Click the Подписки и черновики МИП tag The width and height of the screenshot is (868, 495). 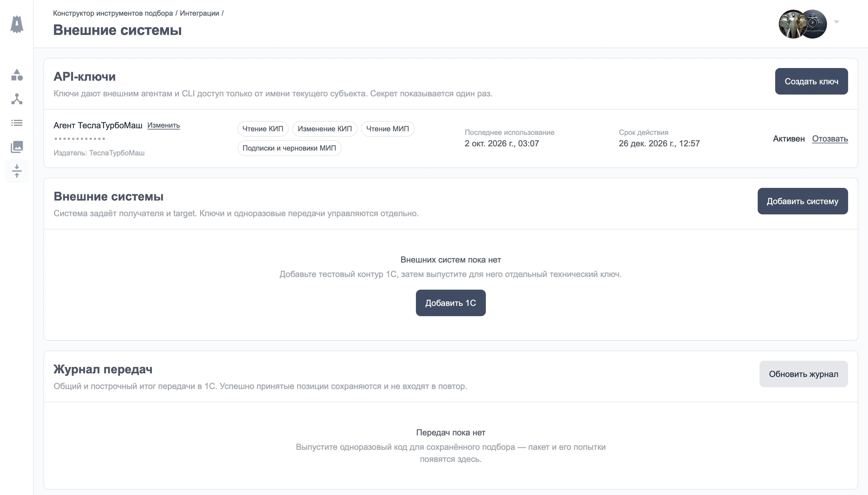coord(289,148)
